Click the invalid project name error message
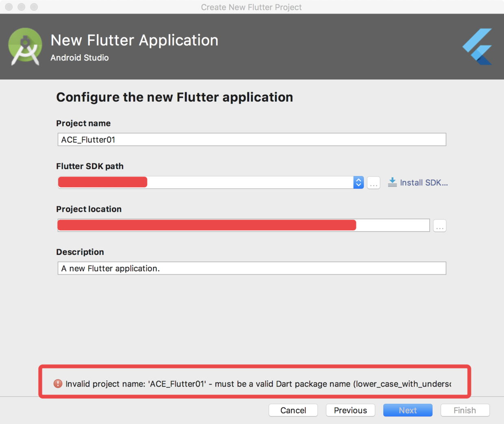The image size is (504, 424). click(x=258, y=384)
